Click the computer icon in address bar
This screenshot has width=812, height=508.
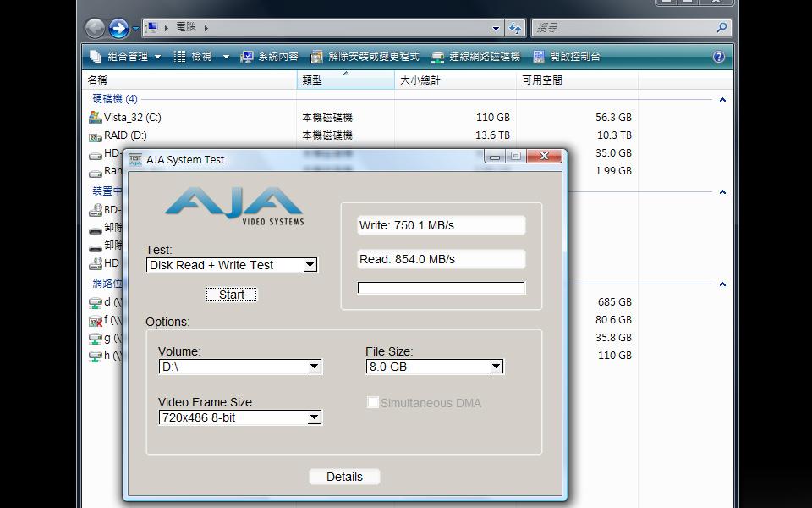pos(152,27)
